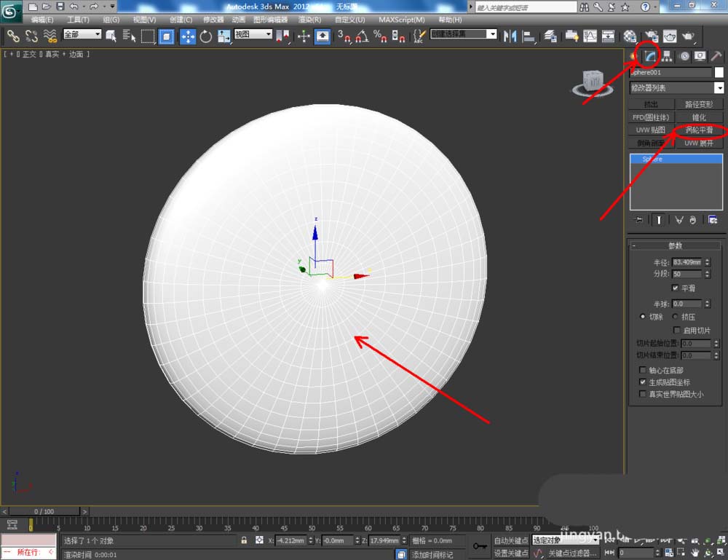This screenshot has height=560, width=728.
Task: Open the 视图 coordinate system dropdown
Action: coord(253,34)
